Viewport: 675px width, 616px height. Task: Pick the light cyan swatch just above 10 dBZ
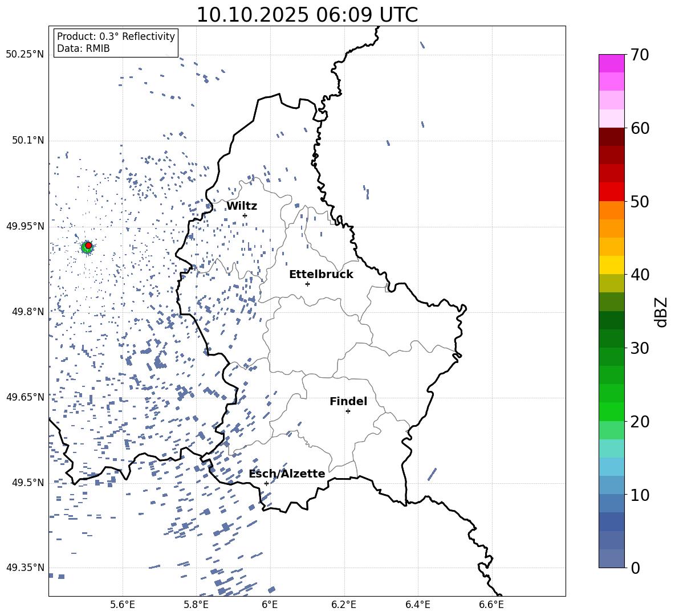point(611,485)
